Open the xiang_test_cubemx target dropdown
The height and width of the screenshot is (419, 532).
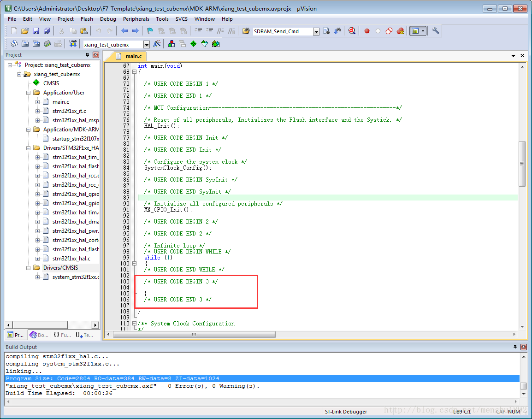[147, 44]
